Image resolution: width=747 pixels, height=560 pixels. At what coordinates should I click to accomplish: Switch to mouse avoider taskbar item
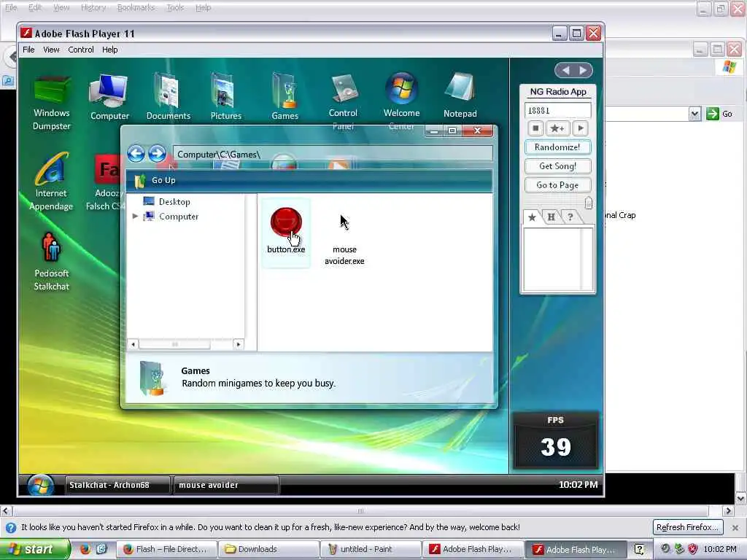point(226,485)
